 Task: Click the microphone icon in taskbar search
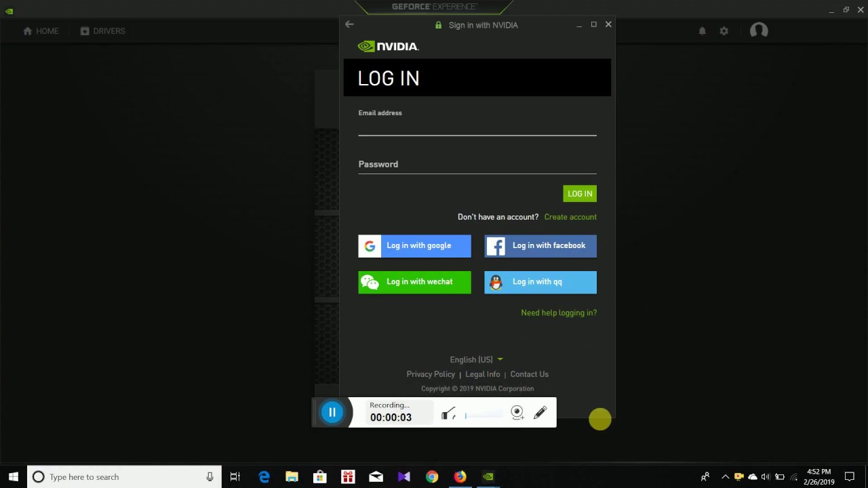210,477
